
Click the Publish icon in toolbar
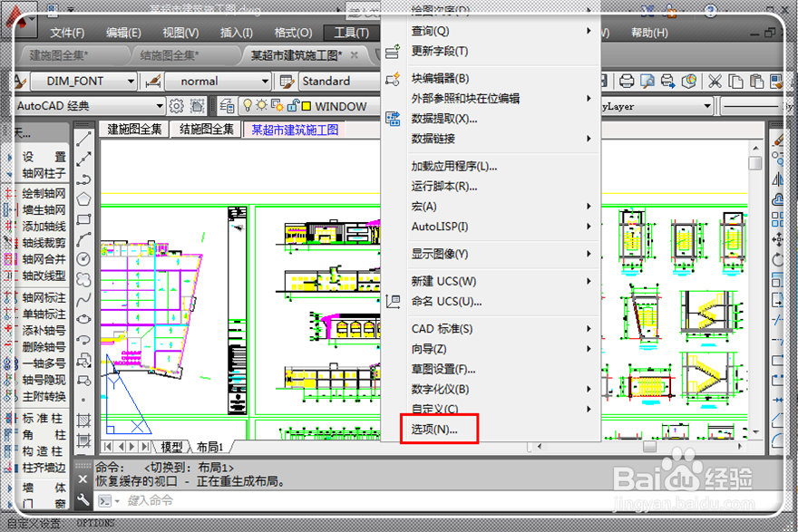pyautogui.click(x=667, y=81)
